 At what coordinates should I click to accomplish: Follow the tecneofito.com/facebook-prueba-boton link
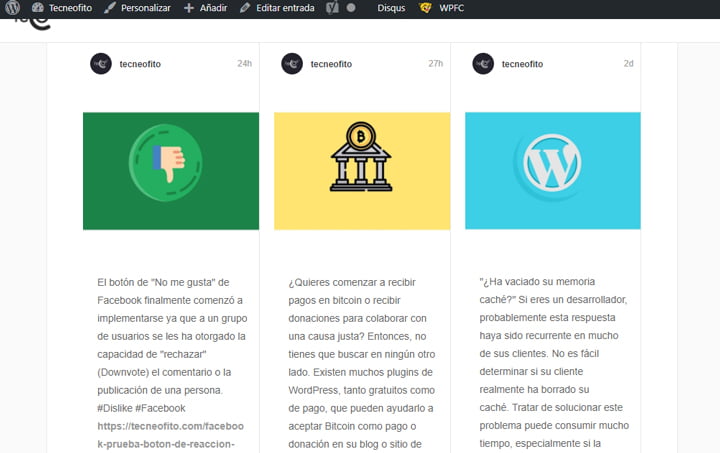170,435
